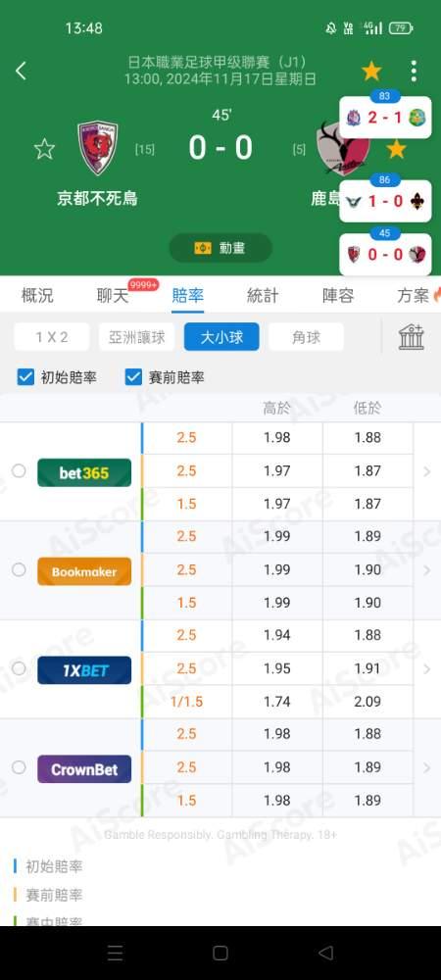This screenshot has width=441, height=980.
Task: Select the 亞洲讓球 Asian handicap filter
Action: 137,337
